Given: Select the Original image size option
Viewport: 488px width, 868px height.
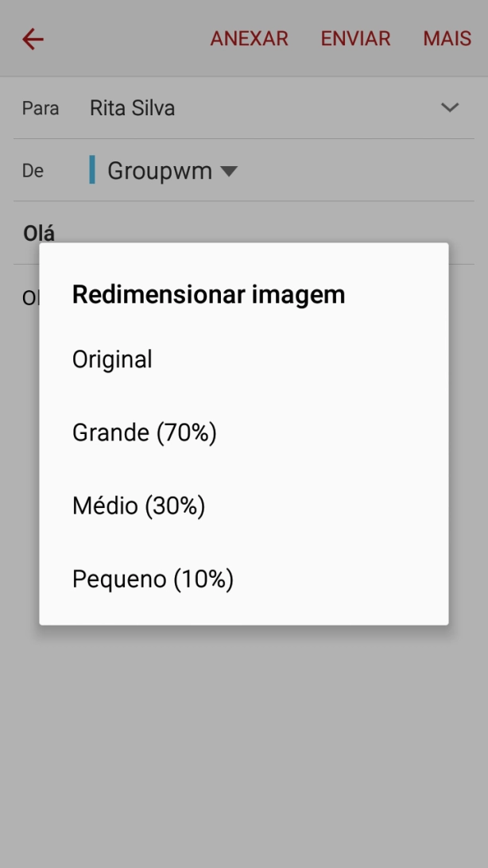Looking at the screenshot, I should (112, 358).
